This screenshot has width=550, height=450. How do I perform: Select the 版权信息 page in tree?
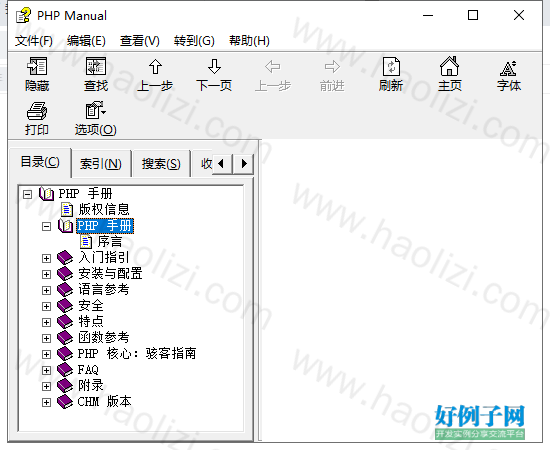click(x=104, y=210)
